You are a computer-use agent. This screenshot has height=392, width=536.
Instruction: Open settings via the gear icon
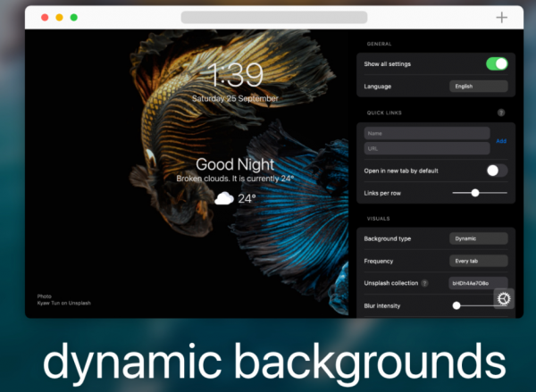tap(504, 299)
